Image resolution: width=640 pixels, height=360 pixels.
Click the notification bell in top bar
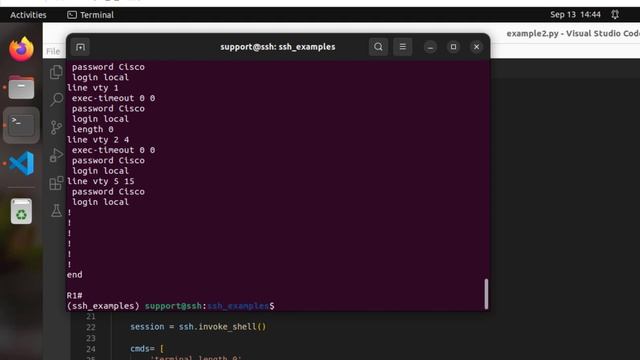(x=615, y=15)
